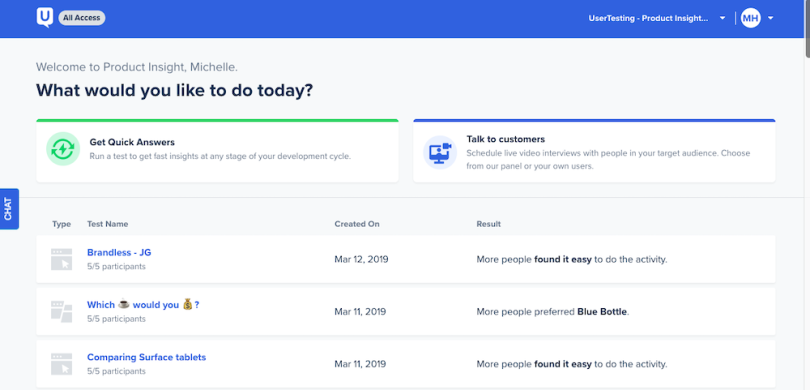This screenshot has width=810, height=390.
Task: Select Mar 11, 2019 in the coffee test row
Action: tap(360, 311)
